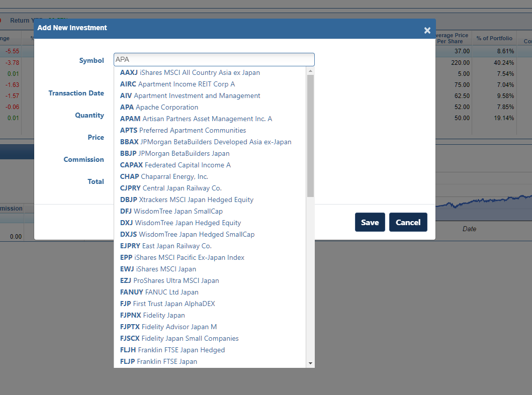Click the -5.55 change value
The height and width of the screenshot is (395, 532).
(x=12, y=51)
